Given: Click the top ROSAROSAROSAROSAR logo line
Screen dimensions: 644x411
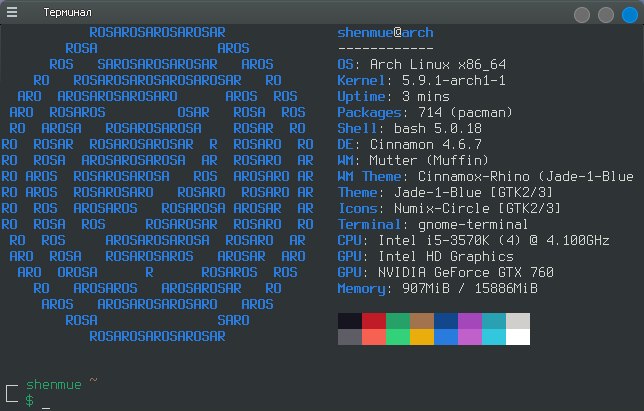Looking at the screenshot, I should click(157, 32).
